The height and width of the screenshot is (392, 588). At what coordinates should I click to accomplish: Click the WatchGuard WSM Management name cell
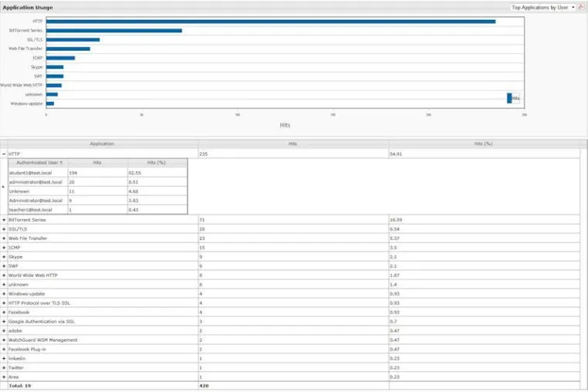pyautogui.click(x=103, y=340)
